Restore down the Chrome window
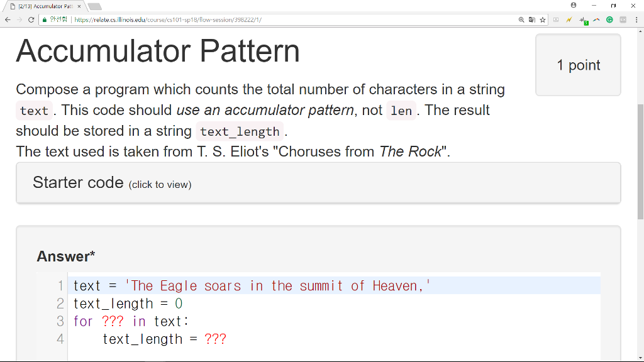The height and width of the screenshot is (362, 644). 614,5
